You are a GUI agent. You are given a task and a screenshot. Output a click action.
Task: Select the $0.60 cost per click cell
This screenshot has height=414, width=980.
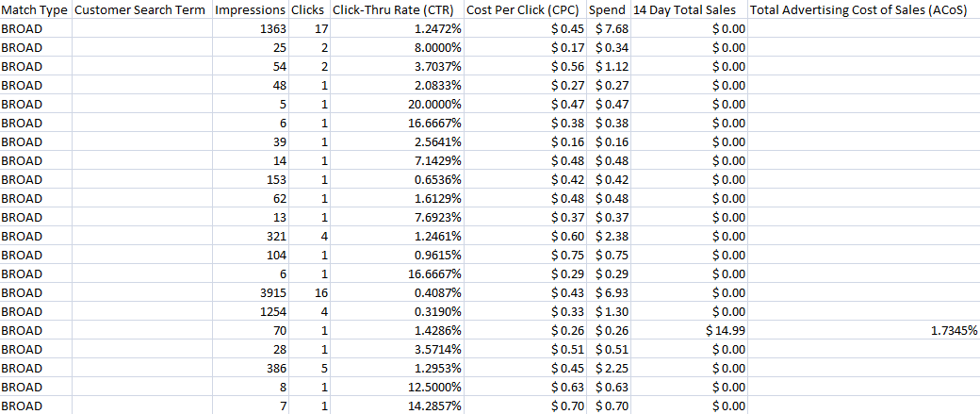coord(525,236)
